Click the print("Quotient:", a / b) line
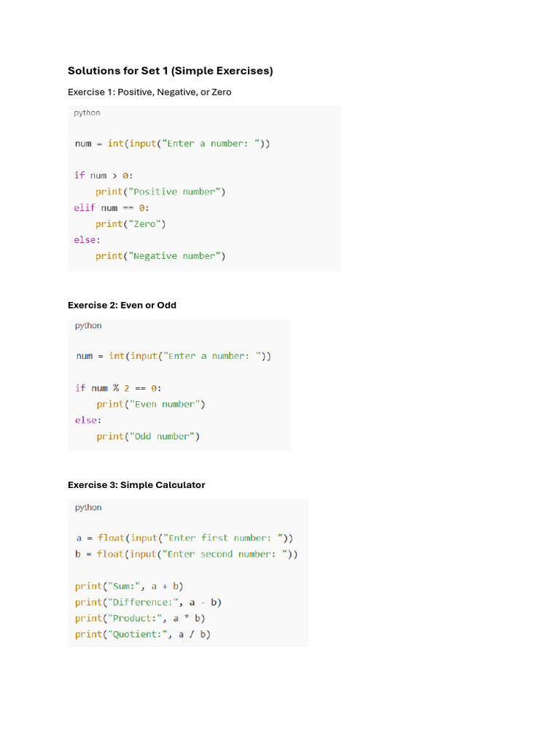The width and height of the screenshot is (560, 747). (x=143, y=635)
